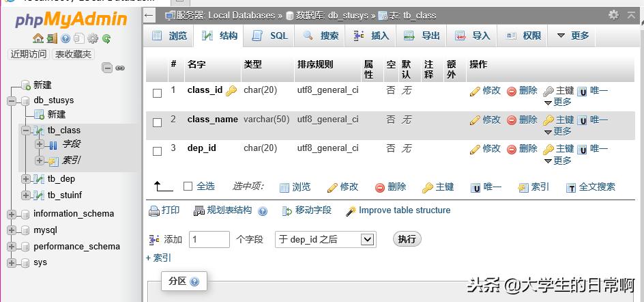This screenshot has height=302, width=644.
Task: Open the documentation help icon in sidebar
Action: pos(65,39)
